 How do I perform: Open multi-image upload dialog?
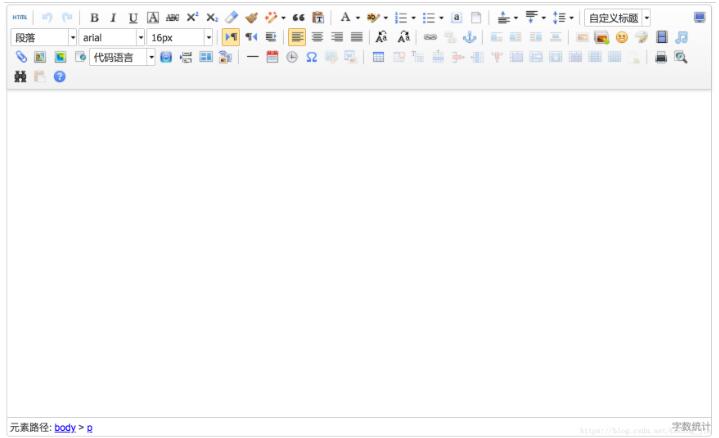coord(602,37)
